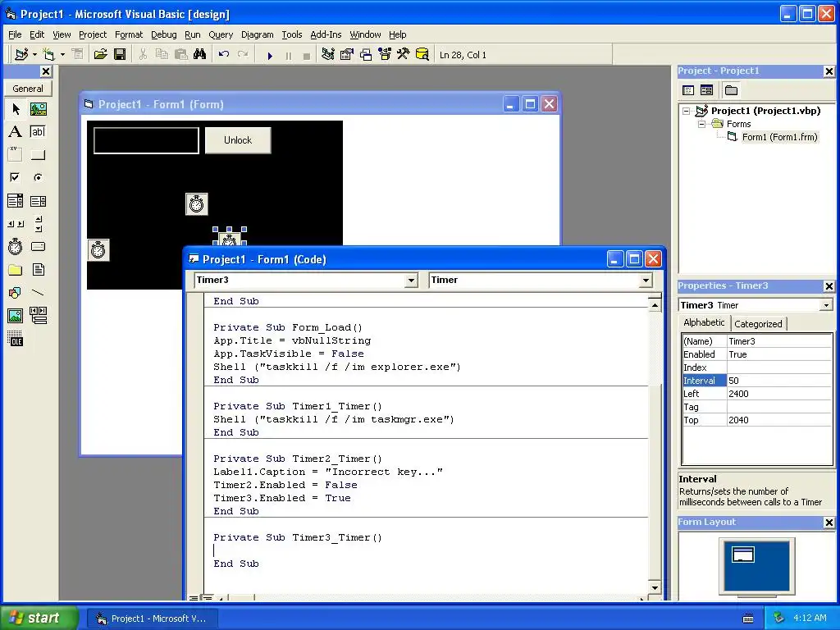Select the DriveListBox control tool

click(x=38, y=246)
